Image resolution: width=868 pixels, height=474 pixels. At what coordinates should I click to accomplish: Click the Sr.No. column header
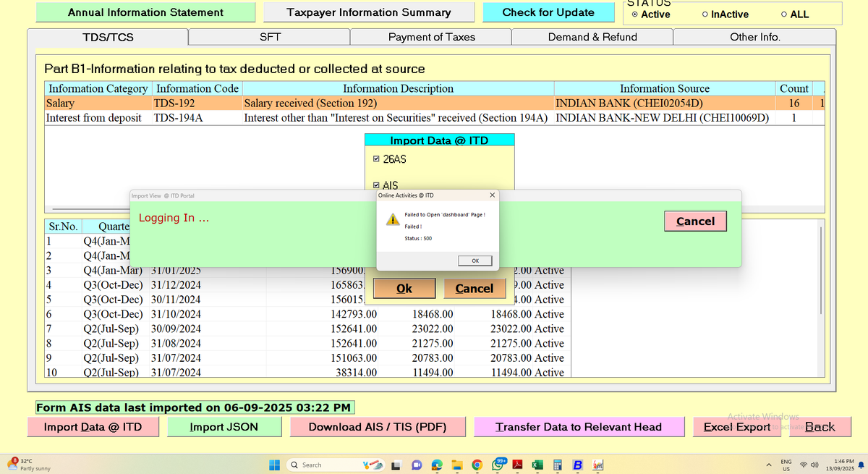click(64, 227)
